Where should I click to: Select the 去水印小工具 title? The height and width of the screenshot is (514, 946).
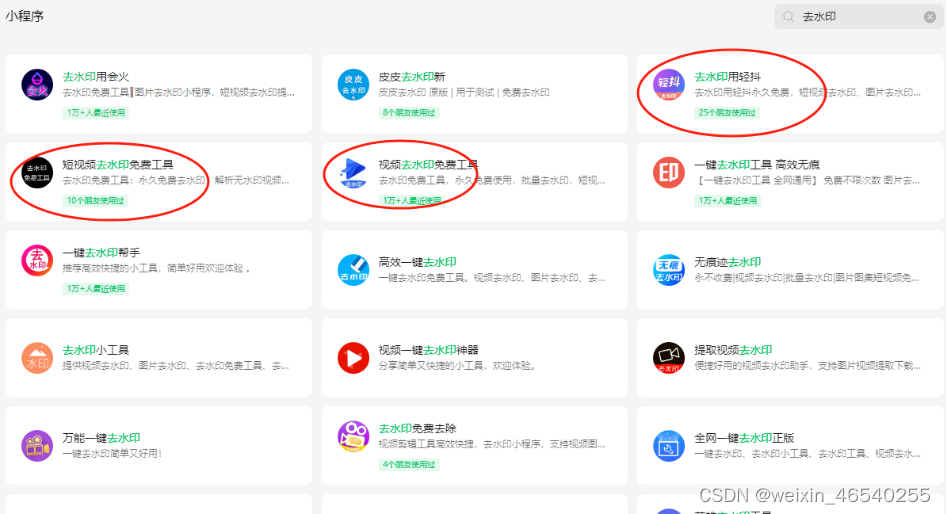(96, 351)
